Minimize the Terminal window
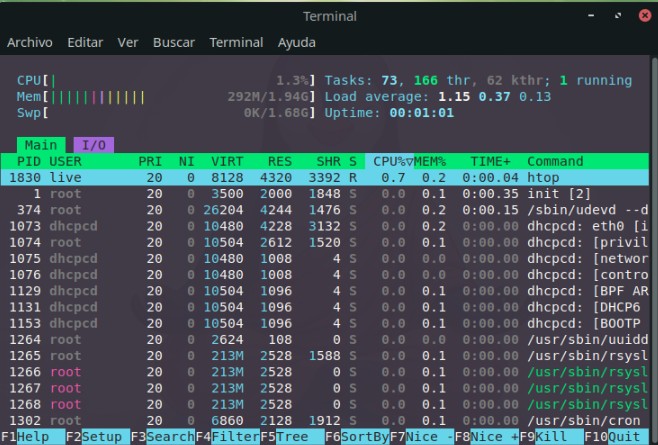The height and width of the screenshot is (445, 658). coord(591,16)
